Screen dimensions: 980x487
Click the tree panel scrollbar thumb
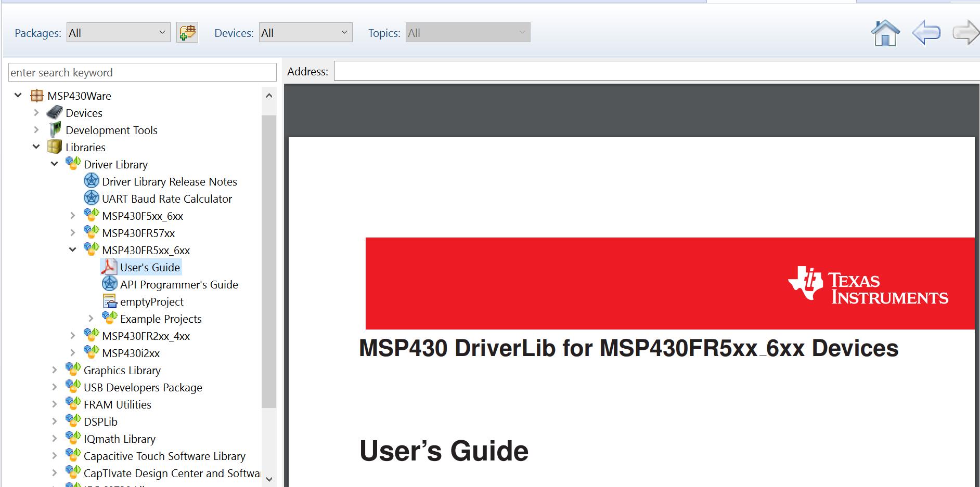269,261
